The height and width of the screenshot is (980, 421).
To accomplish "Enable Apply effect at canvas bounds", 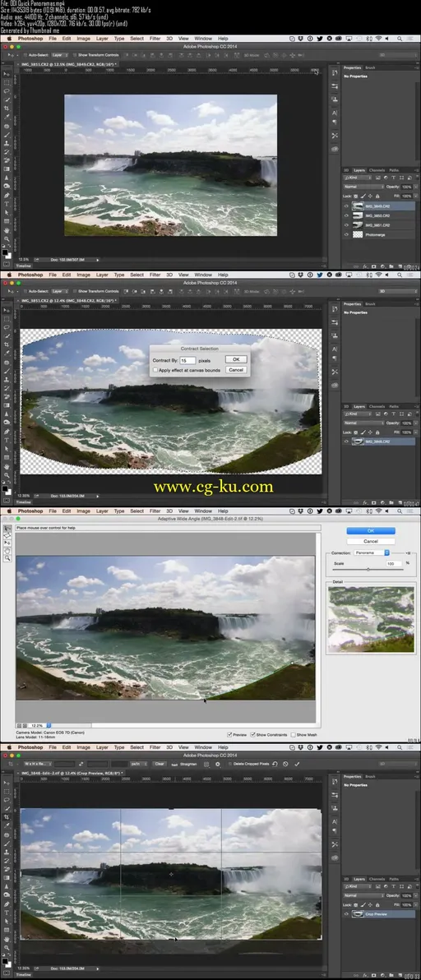I will (x=155, y=370).
